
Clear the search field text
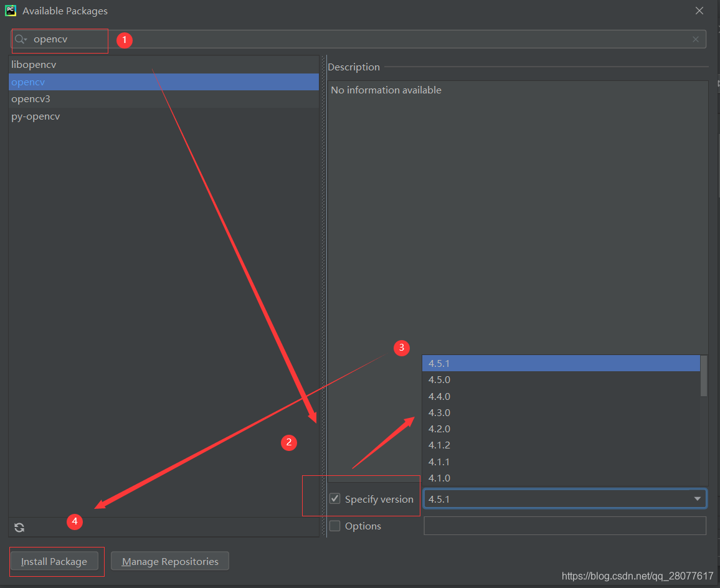pos(696,39)
